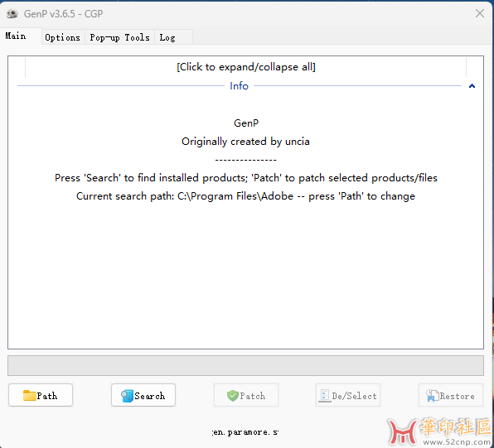The height and width of the screenshot is (448, 494).
Task: Open the Options tab
Action: (63, 37)
